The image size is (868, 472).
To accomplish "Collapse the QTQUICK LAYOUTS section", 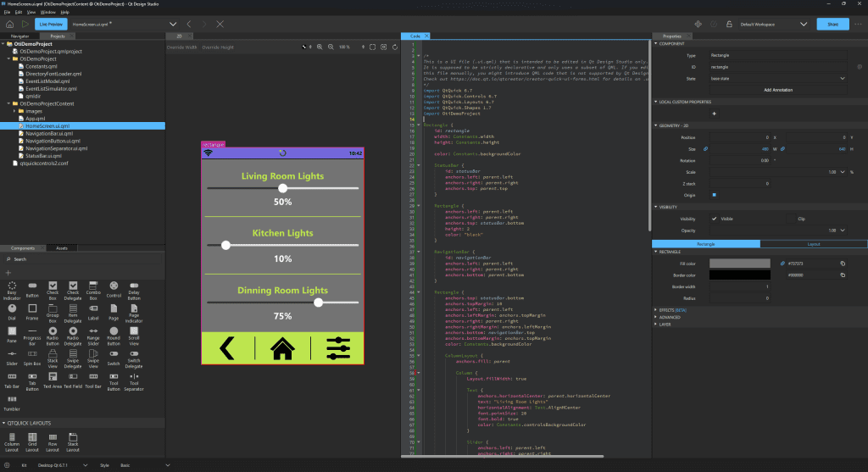I will [x=3, y=424].
